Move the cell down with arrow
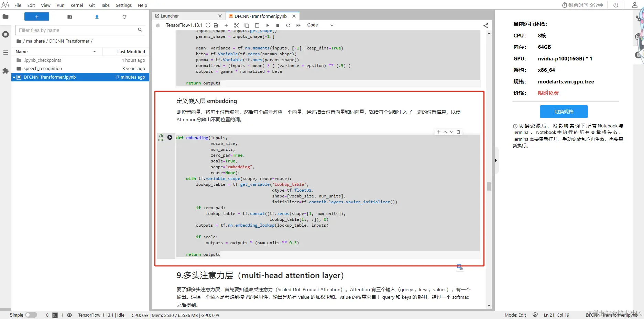The height and width of the screenshot is (319, 644). [x=452, y=132]
